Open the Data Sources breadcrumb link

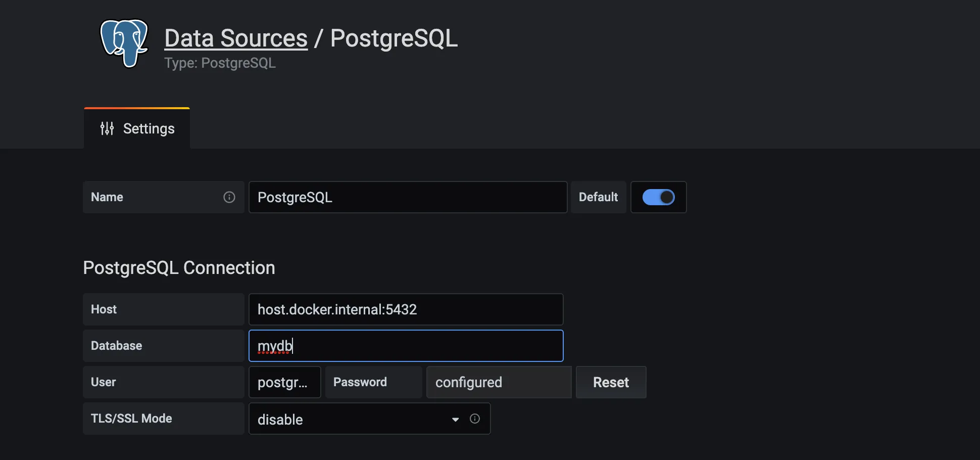(236, 38)
